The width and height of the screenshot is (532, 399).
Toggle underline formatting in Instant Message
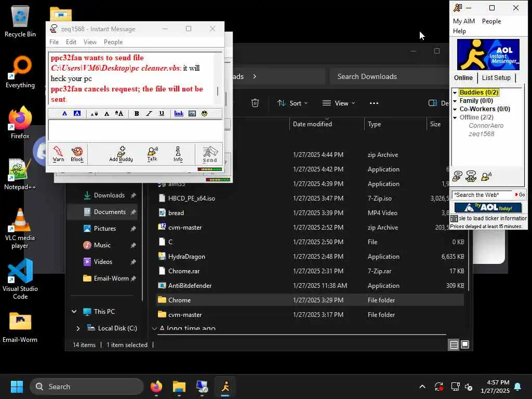pyautogui.click(x=162, y=114)
